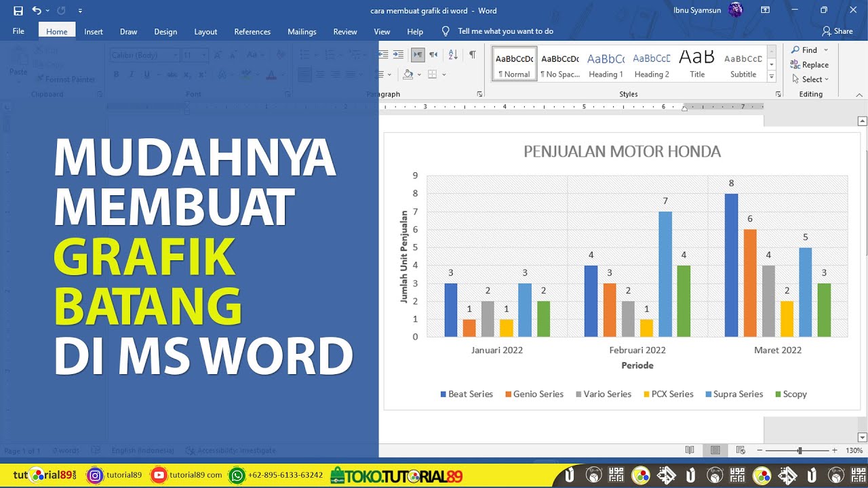Viewport: 868px width, 488px height.
Task: Click the Share button
Action: pos(837,31)
